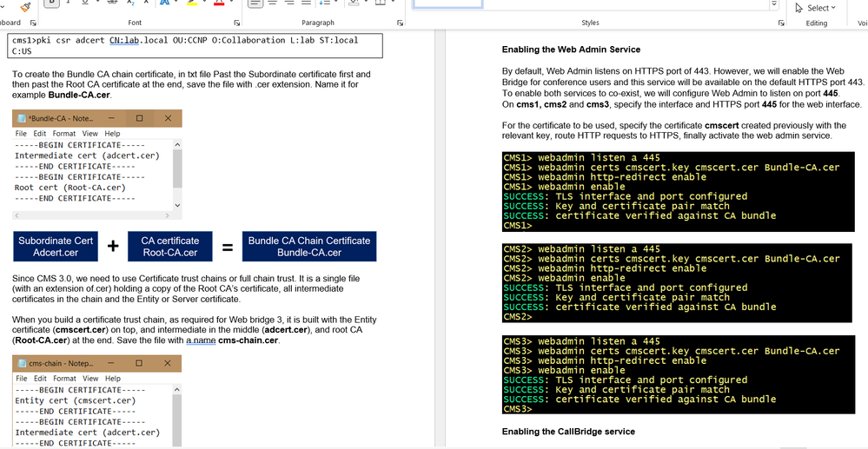Click the highlighted style in the Styles gallery
Image resolution: width=868 pixels, height=449 pixels.
point(447,3)
